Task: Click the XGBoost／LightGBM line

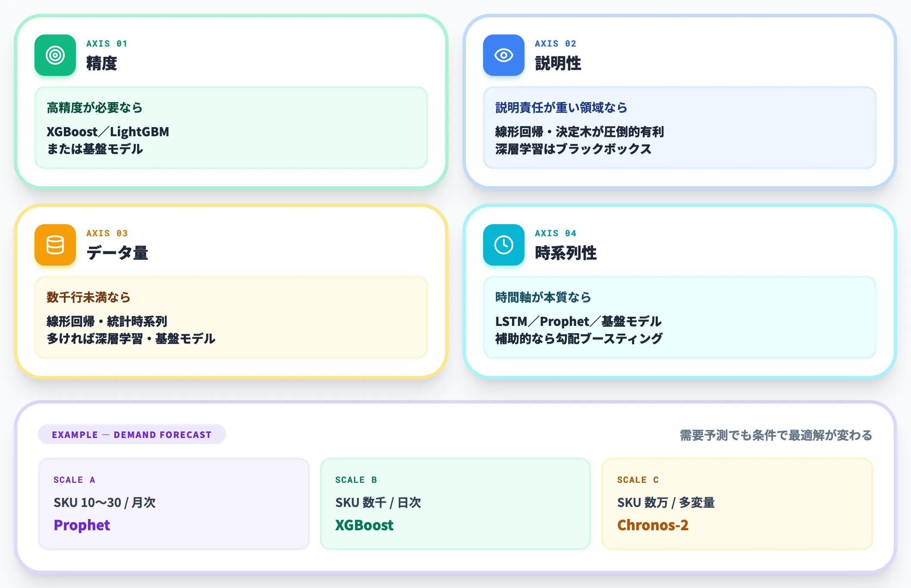Action: 108,131
